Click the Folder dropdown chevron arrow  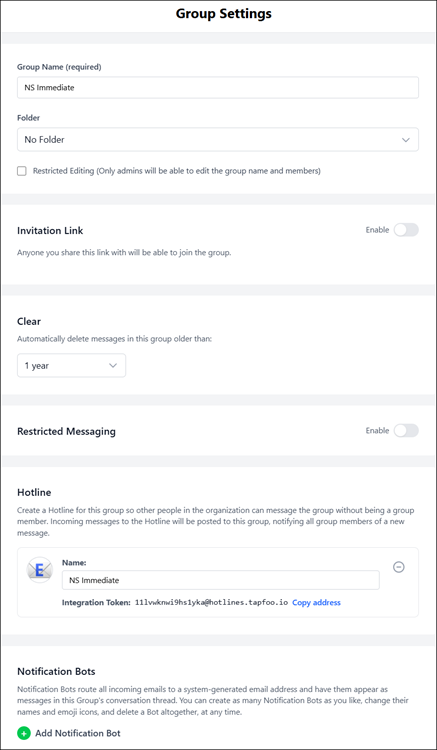coord(406,140)
